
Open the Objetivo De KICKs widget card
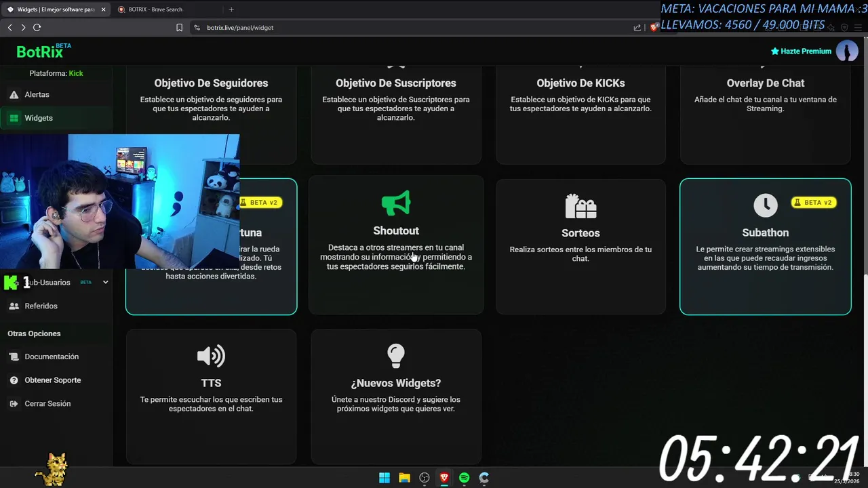pyautogui.click(x=580, y=115)
